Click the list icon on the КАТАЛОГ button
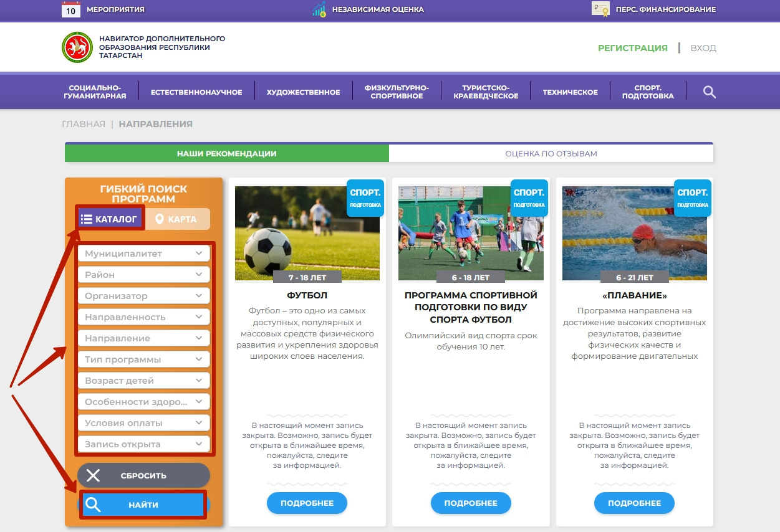Image resolution: width=780 pixels, height=532 pixels. [88, 219]
